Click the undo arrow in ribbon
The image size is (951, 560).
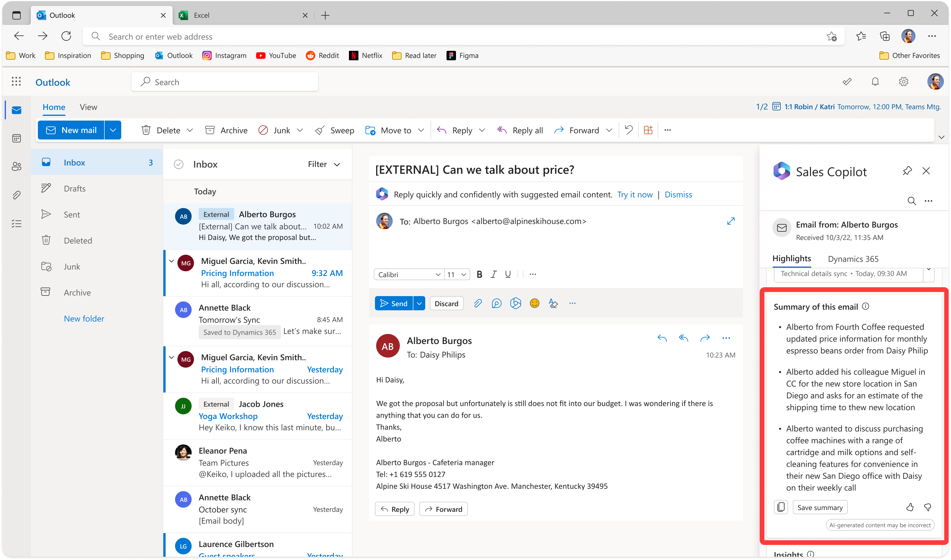point(629,130)
